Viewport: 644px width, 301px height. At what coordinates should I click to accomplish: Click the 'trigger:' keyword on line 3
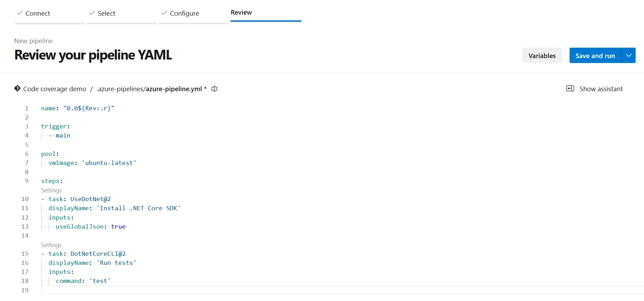coord(56,126)
